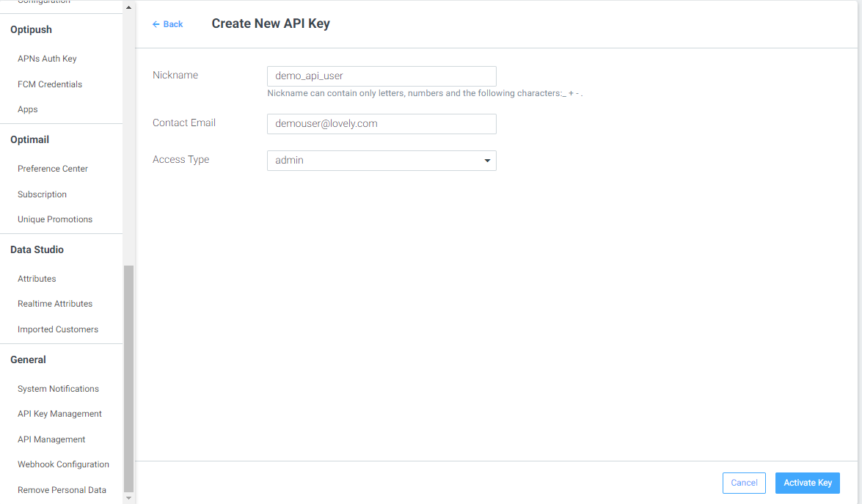Viewport: 862px width, 504px height.
Task: Go to FCM Credentials page
Action: [49, 84]
